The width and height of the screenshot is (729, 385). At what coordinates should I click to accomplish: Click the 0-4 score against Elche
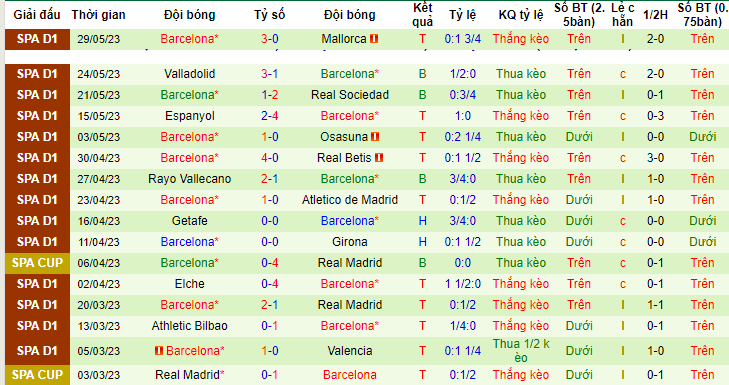tap(270, 284)
